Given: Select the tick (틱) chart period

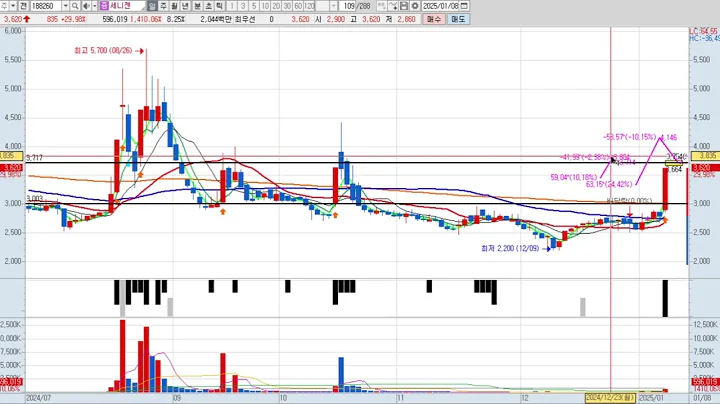Looking at the screenshot, I should coord(219,6).
